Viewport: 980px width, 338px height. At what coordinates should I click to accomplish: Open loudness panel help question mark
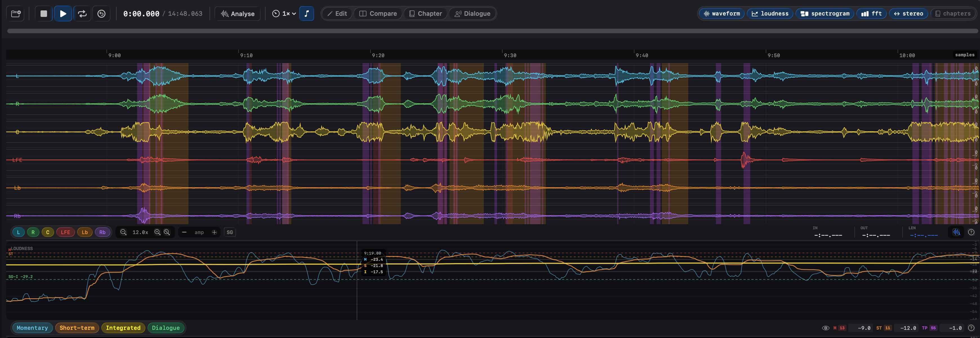pos(971,328)
